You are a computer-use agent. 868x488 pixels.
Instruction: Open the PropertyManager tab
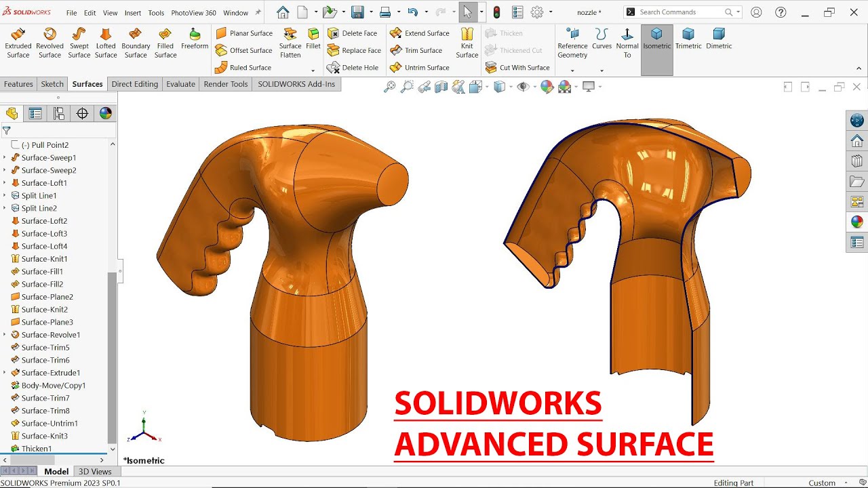(x=35, y=113)
